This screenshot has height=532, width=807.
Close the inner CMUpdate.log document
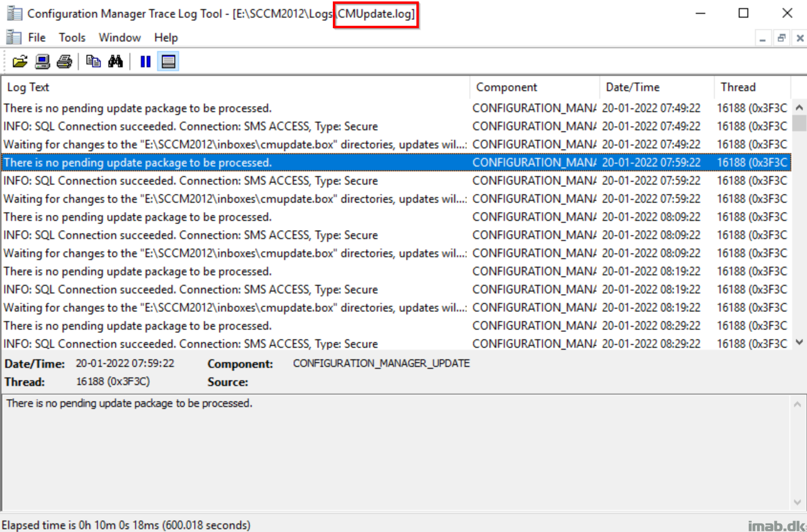point(800,38)
